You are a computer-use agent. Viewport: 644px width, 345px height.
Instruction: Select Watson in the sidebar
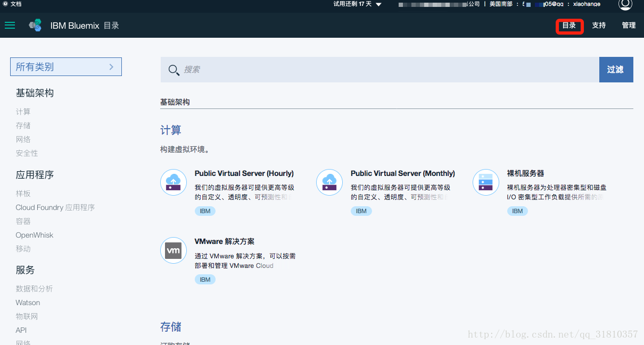pos(28,302)
